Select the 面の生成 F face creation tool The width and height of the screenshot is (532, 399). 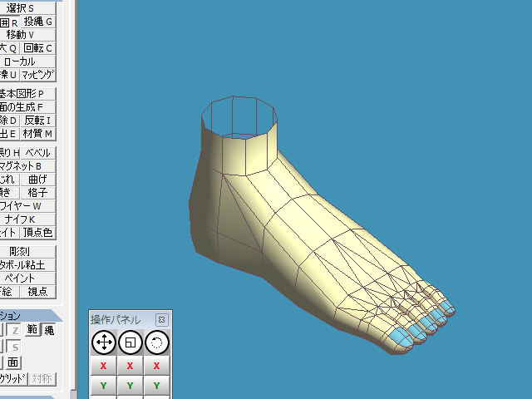click(x=27, y=107)
